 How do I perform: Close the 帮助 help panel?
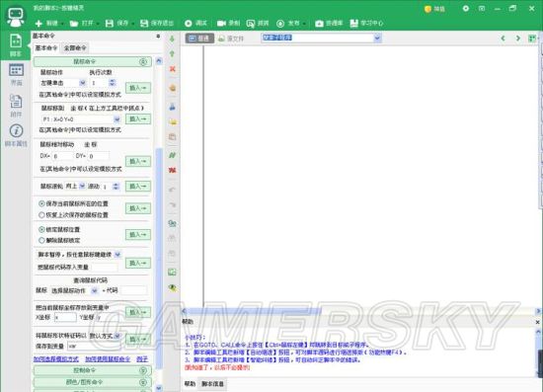(x=537, y=322)
